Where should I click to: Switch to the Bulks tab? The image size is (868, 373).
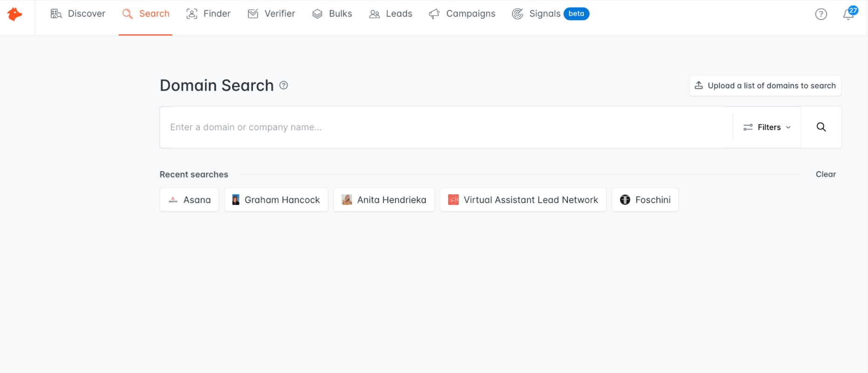click(332, 14)
